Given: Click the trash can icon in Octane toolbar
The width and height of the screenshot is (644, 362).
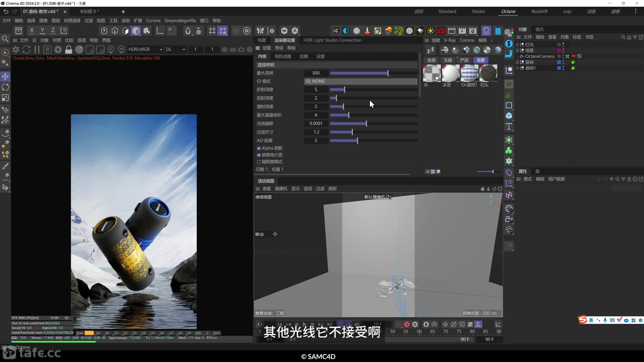Looking at the screenshot, I should click(x=498, y=31).
